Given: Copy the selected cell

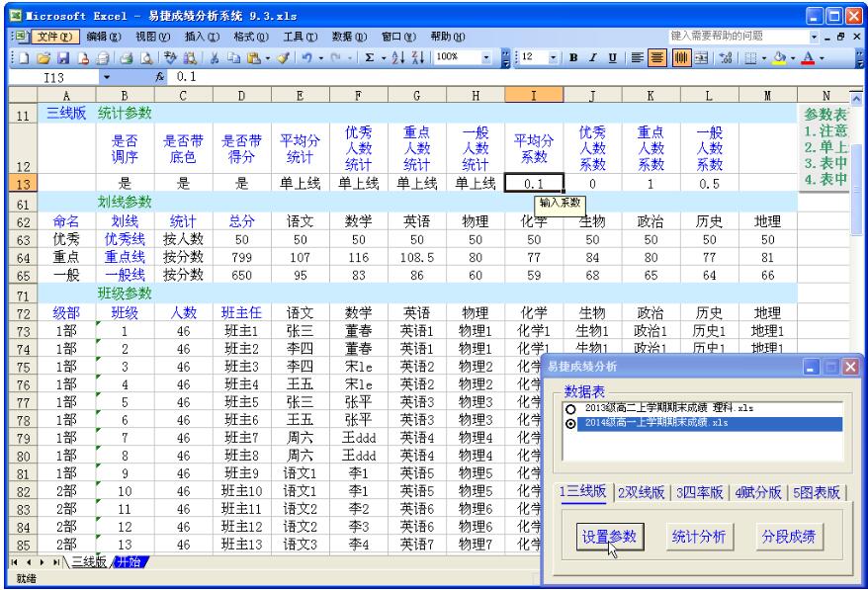Looking at the screenshot, I should pyautogui.click(x=234, y=57).
